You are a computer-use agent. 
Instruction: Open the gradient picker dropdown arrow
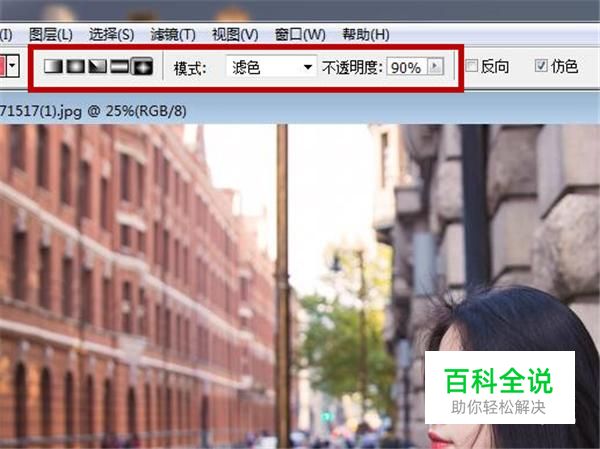click(x=12, y=65)
